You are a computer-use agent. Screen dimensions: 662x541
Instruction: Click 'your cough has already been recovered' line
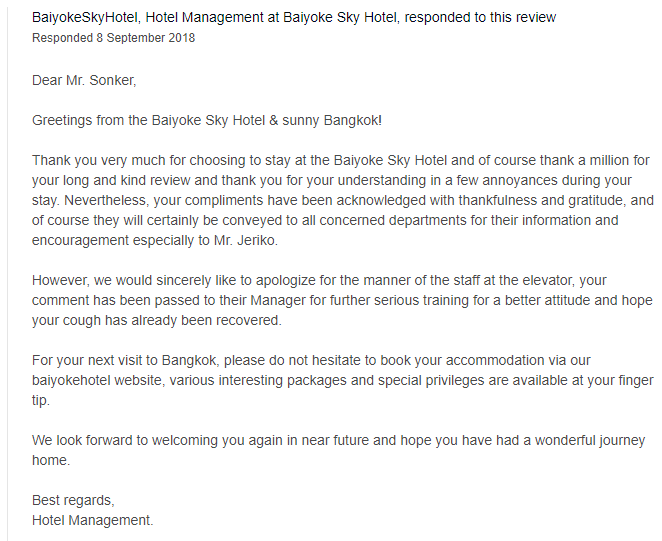(x=157, y=320)
